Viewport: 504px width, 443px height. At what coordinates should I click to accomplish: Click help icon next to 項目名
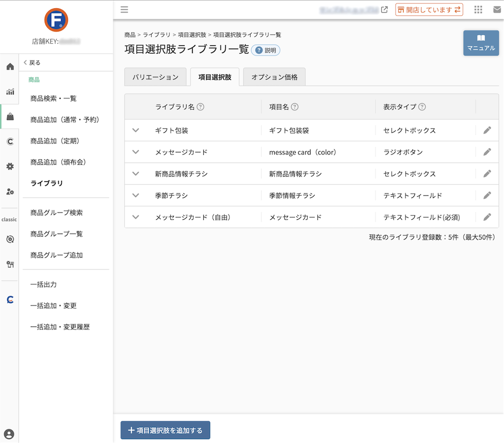(x=294, y=107)
